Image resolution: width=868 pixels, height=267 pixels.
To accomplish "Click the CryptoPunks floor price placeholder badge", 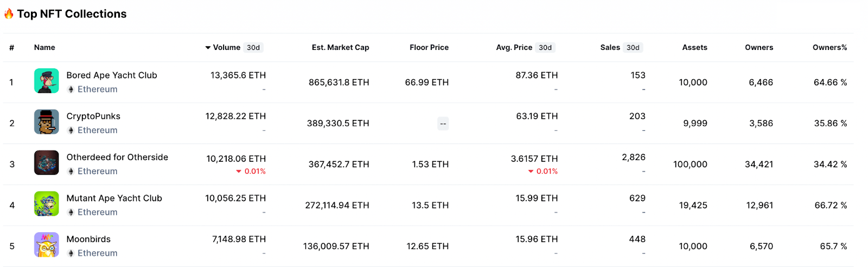I will pos(443,124).
